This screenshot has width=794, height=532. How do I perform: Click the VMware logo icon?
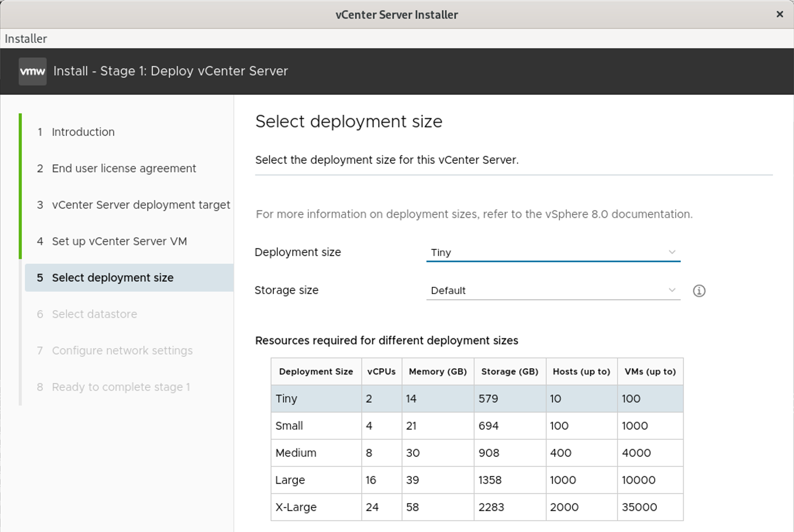click(x=32, y=71)
